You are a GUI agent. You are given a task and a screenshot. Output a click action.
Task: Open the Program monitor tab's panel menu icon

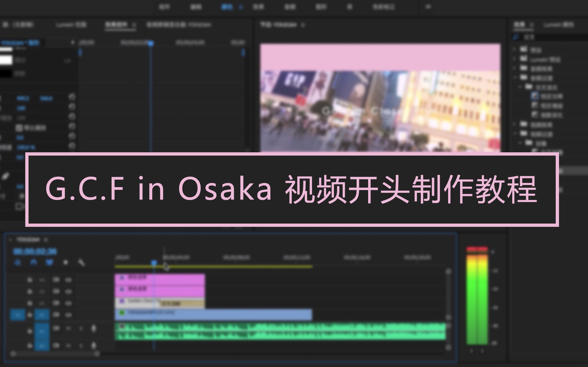point(303,25)
